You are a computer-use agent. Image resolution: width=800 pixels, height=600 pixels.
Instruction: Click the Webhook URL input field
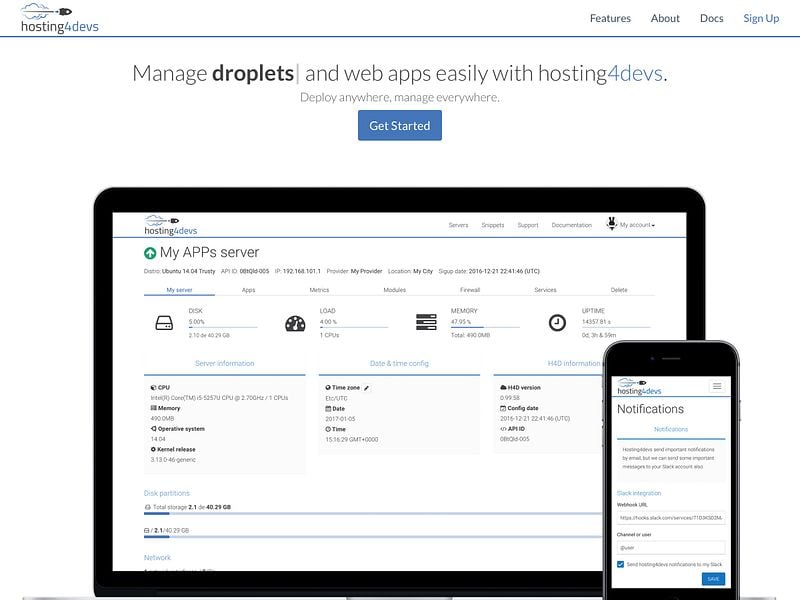(671, 518)
